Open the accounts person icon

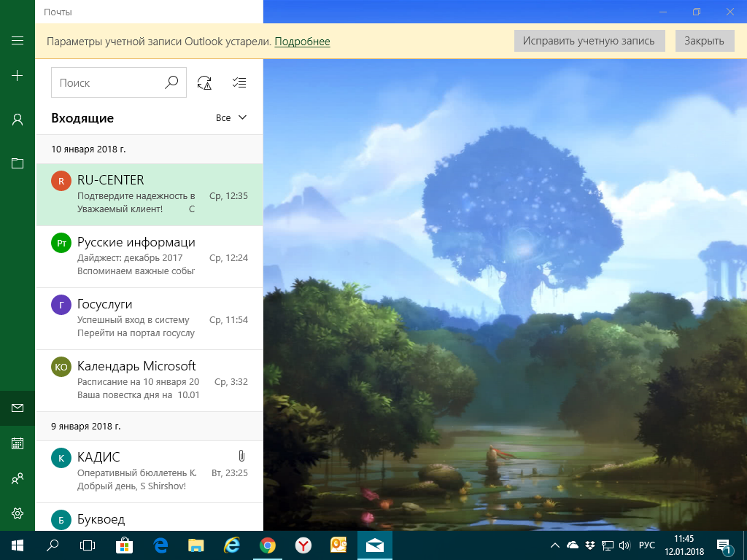[18, 120]
